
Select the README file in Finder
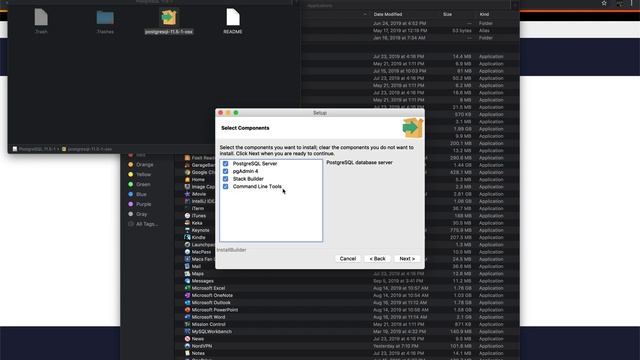coord(233,18)
